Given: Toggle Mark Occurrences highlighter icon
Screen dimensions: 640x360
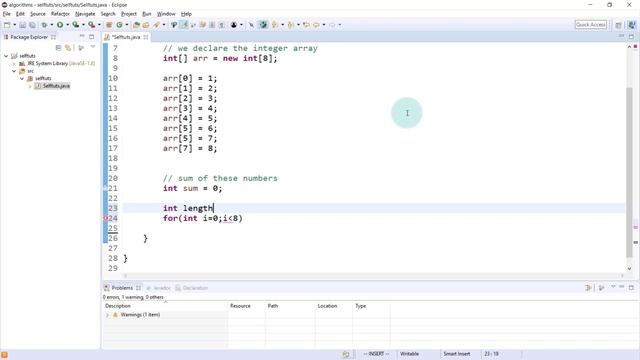Looking at the screenshot, I should pyautogui.click(x=184, y=25).
